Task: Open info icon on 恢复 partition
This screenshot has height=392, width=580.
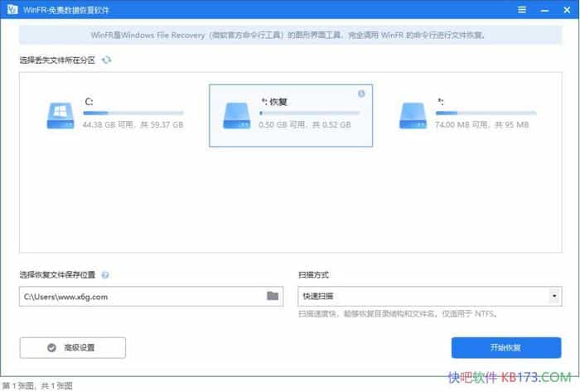Action: click(x=361, y=94)
